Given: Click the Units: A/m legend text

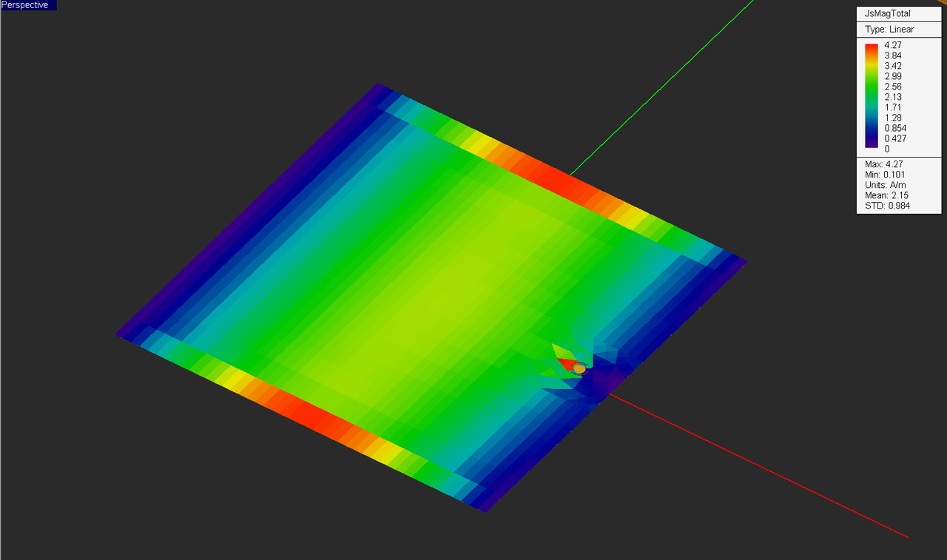Looking at the screenshot, I should click(x=885, y=184).
